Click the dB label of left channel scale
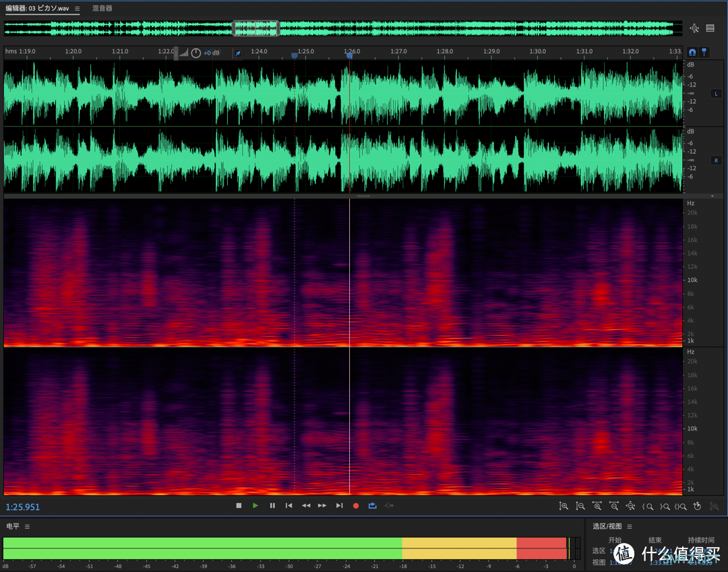 691,65
